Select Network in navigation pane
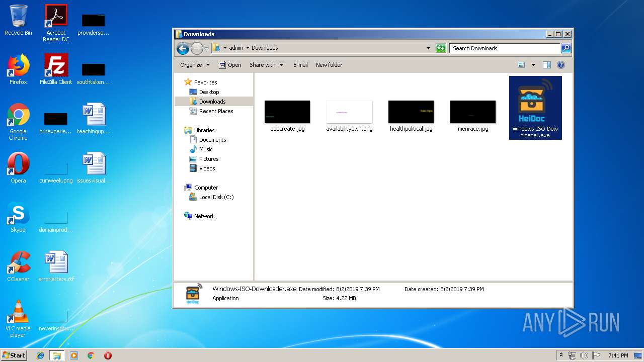644x362 pixels. [200, 216]
